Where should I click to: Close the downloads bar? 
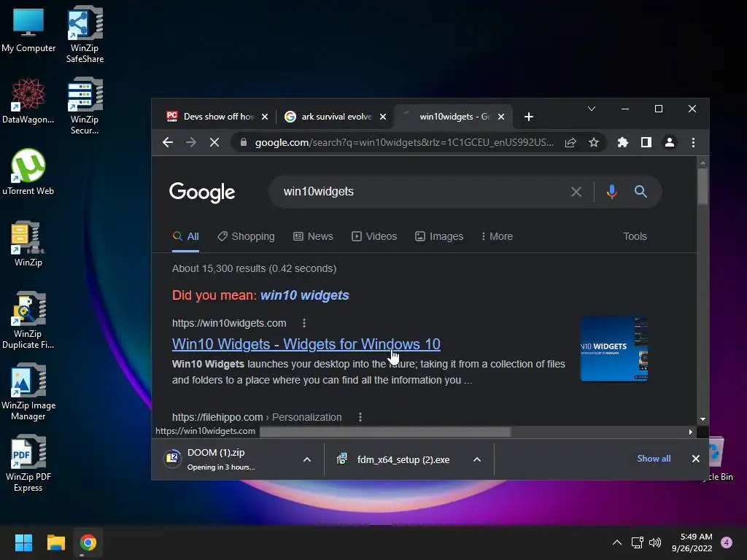pos(695,459)
